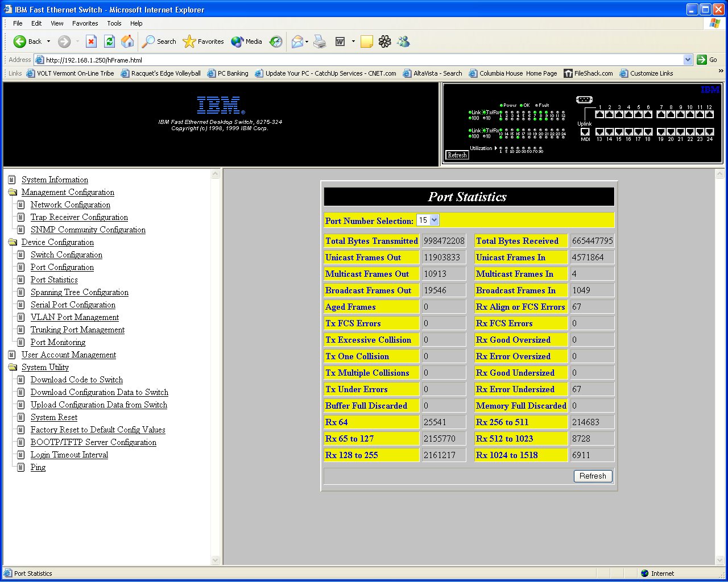Image resolution: width=728 pixels, height=582 pixels.
Task: Click the Print toolbar icon
Action: (x=320, y=41)
